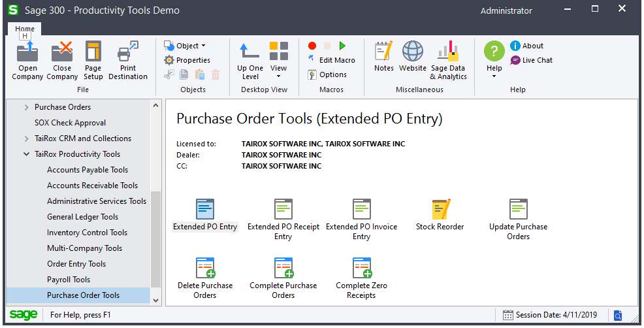Click tree scrollbar up arrow
The width and height of the screenshot is (644, 328).
pos(155,105)
